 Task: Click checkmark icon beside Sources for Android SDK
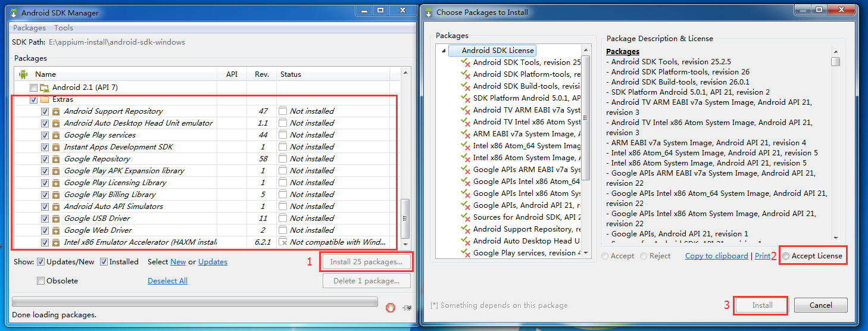pyautogui.click(x=466, y=217)
